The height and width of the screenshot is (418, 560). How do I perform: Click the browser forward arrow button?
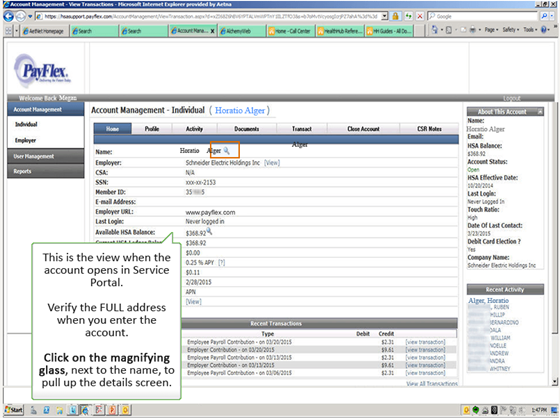point(21,16)
